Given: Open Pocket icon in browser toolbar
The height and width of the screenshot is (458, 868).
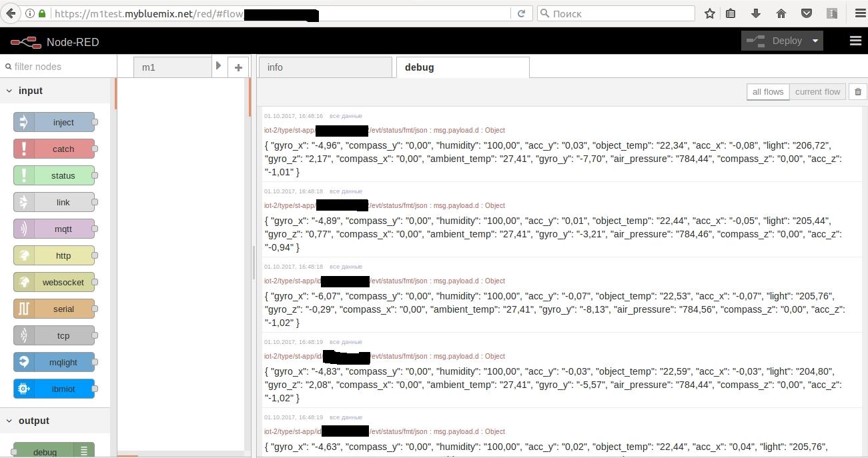Looking at the screenshot, I should click(x=807, y=13).
